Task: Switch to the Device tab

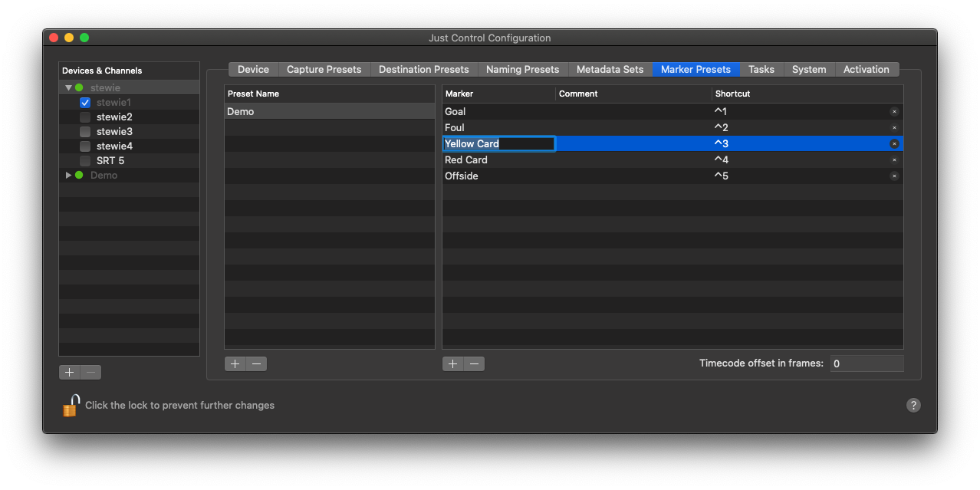Action: (x=253, y=69)
